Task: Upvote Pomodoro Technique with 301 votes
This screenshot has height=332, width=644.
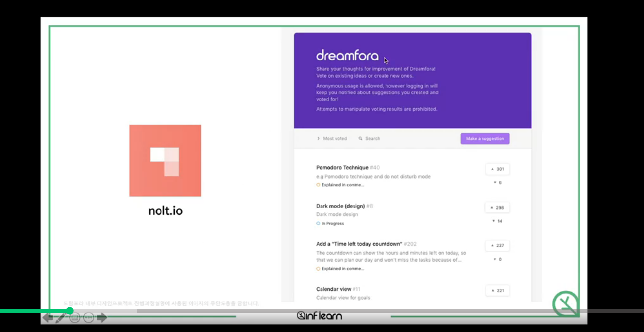Action: [497, 169]
